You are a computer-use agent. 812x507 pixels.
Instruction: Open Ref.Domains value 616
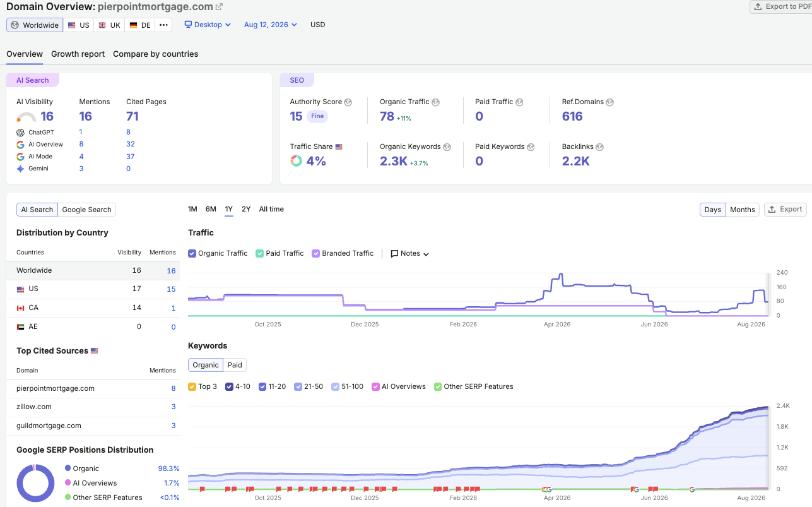pyautogui.click(x=572, y=117)
